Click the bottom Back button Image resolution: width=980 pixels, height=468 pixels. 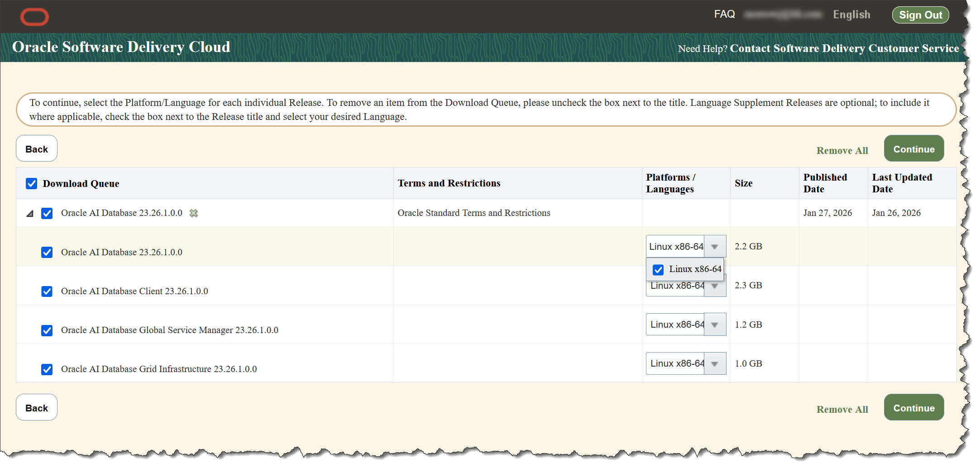pos(37,408)
